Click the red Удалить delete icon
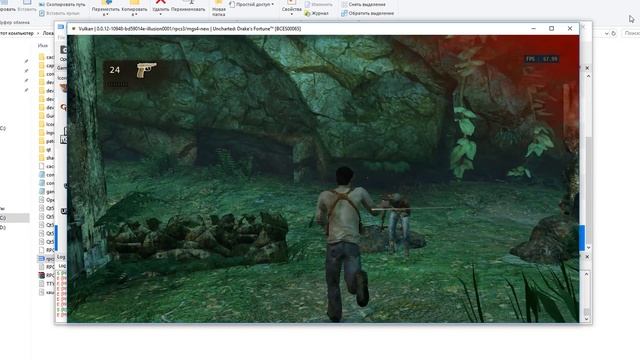Screen dimensions: 640x360 160,2
